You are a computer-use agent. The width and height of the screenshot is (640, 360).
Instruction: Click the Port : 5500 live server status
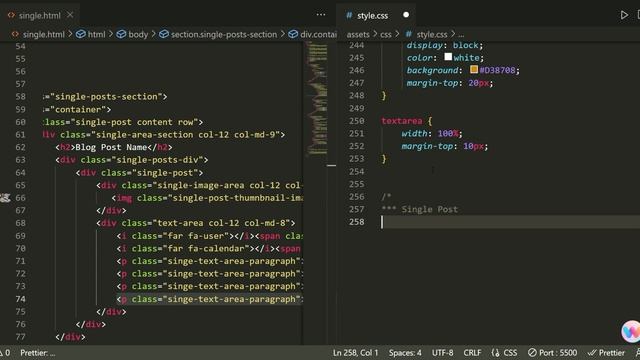(x=553, y=353)
